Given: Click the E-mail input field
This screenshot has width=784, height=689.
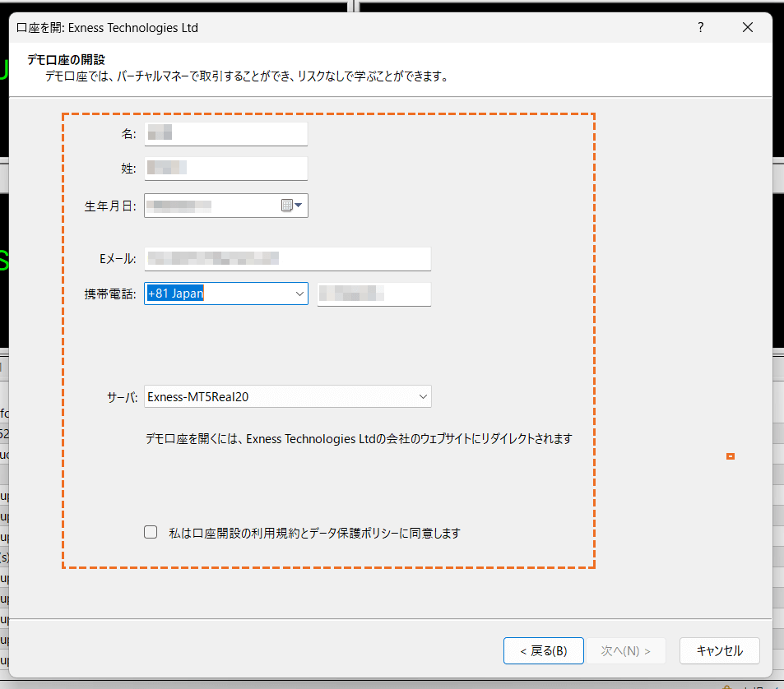Looking at the screenshot, I should coord(287,259).
